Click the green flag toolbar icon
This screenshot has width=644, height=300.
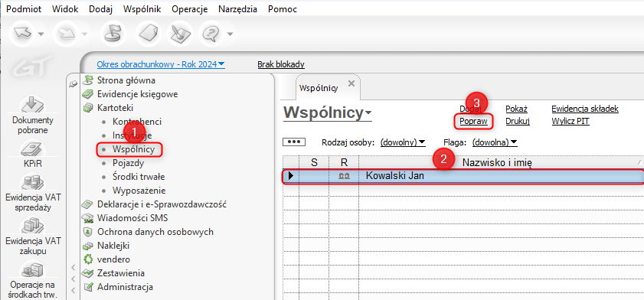(113, 34)
